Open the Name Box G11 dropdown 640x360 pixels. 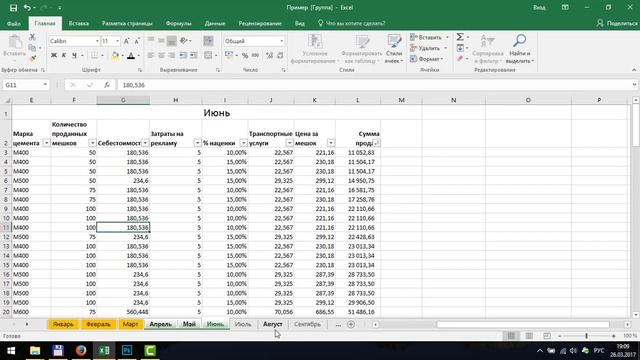tap(45, 85)
